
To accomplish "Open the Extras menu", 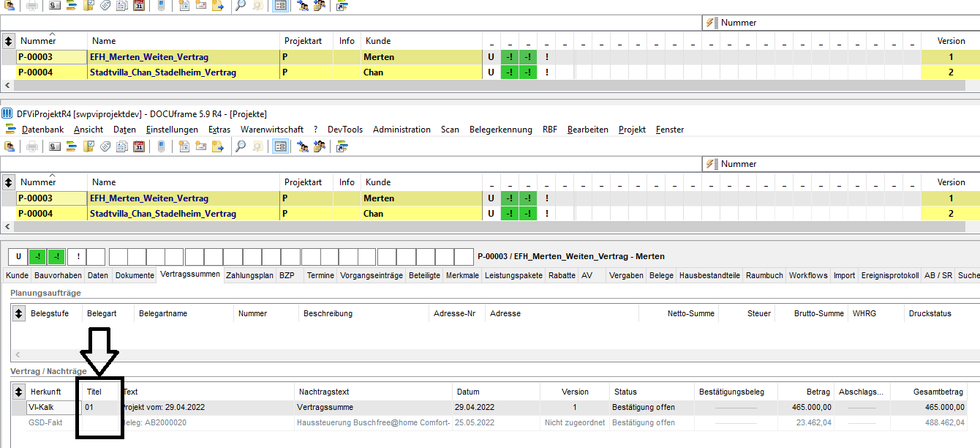I will [x=219, y=130].
